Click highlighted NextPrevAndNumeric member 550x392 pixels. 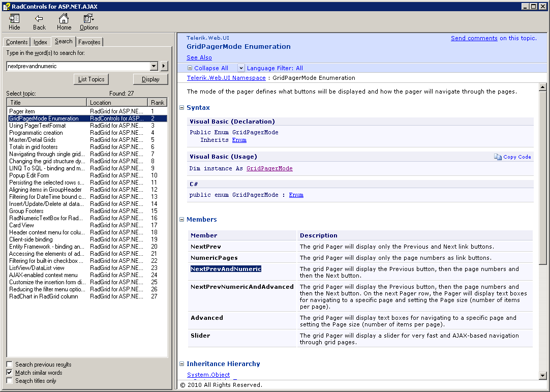click(226, 269)
